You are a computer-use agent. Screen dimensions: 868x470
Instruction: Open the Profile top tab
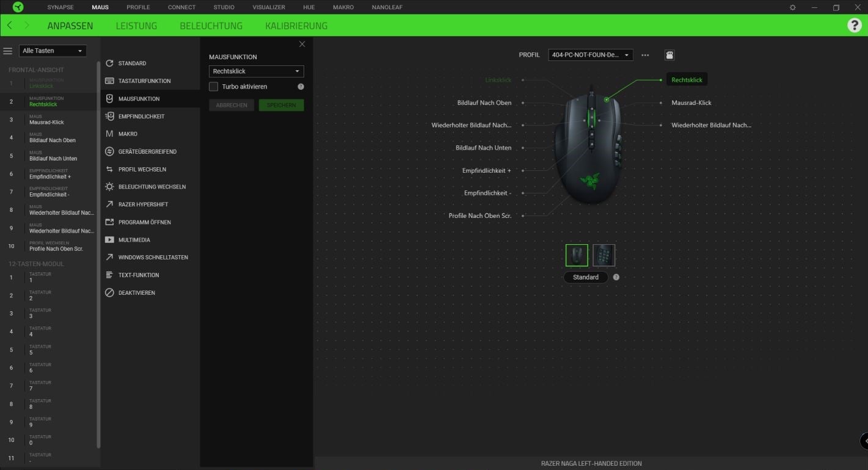(x=138, y=7)
